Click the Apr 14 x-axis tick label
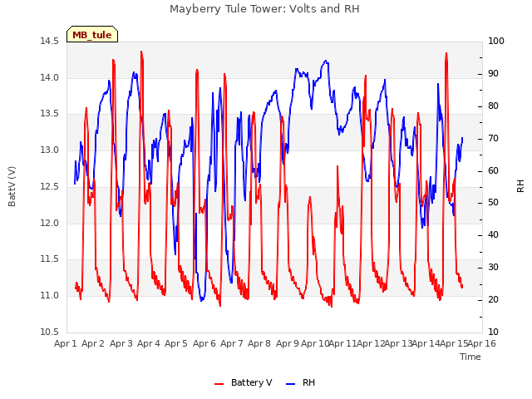 click(426, 343)
